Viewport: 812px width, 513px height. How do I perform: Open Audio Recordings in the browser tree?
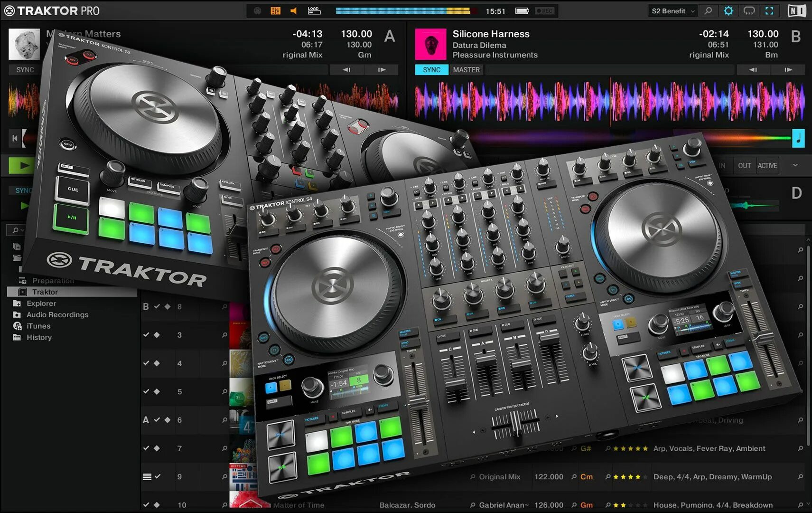point(57,315)
